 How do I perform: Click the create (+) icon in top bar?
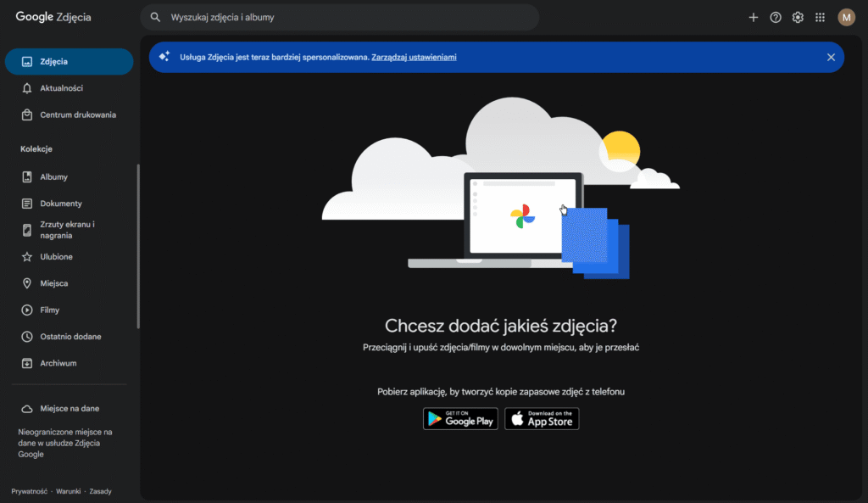pyautogui.click(x=754, y=17)
